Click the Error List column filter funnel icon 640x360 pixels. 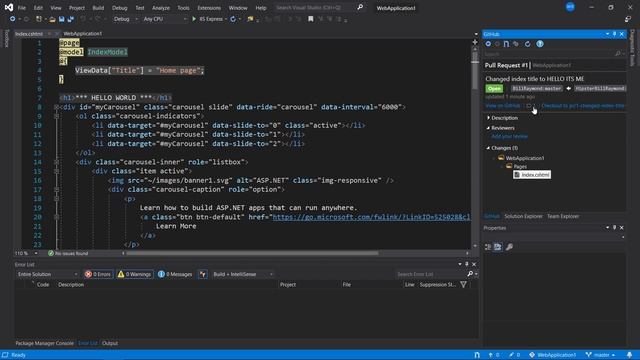[464, 284]
